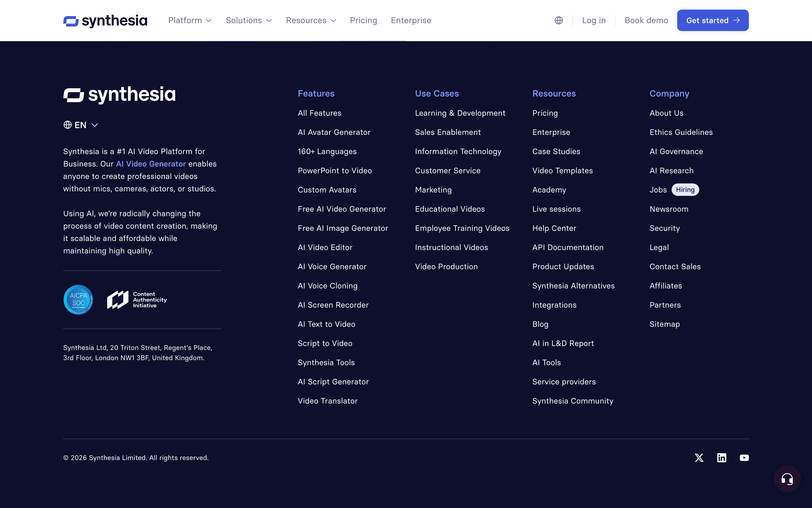Open Employee Training Videos link
The width and height of the screenshot is (812, 508).
point(462,228)
